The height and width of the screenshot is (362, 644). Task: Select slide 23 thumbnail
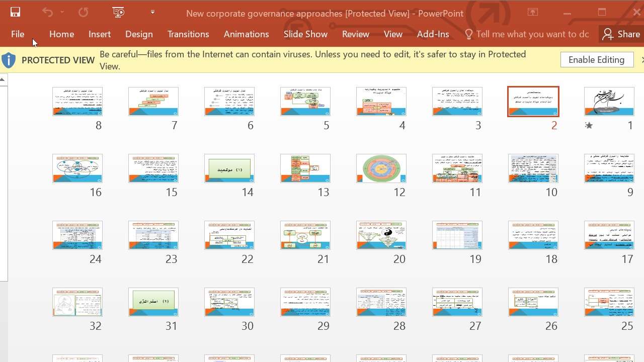pyautogui.click(x=153, y=235)
